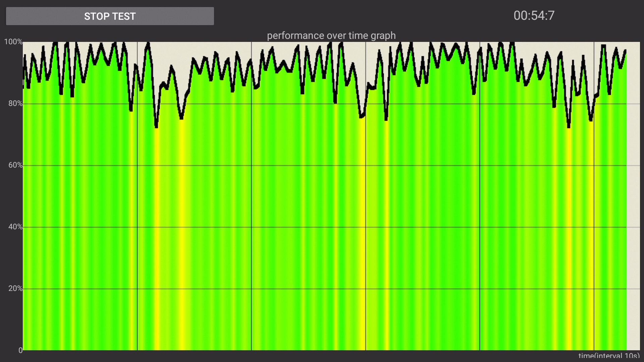Screen dimensions: 644x362
Task: Click the 60% axis label
Action: [x=15, y=165]
